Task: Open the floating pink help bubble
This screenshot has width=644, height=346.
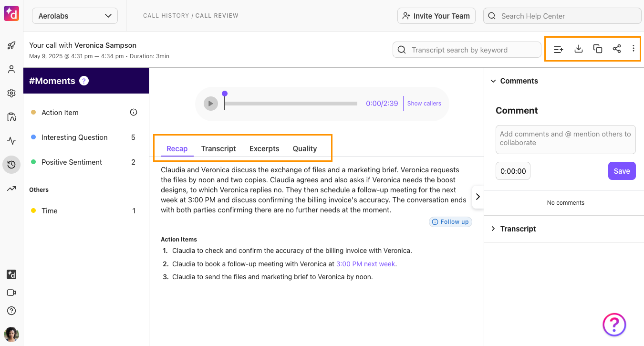Action: [x=614, y=325]
